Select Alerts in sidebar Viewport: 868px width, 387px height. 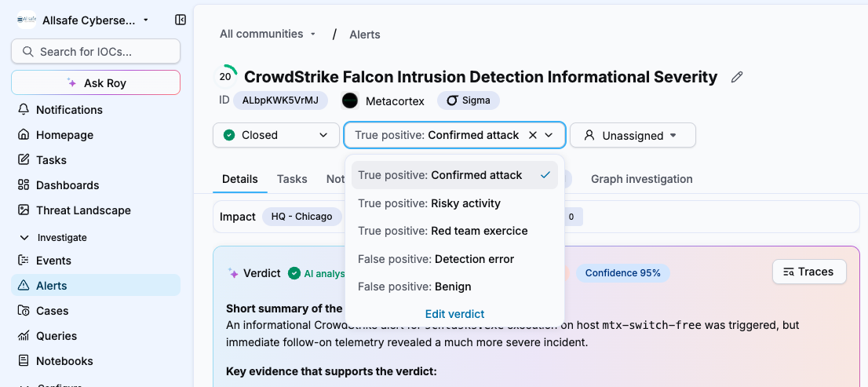[x=96, y=285]
